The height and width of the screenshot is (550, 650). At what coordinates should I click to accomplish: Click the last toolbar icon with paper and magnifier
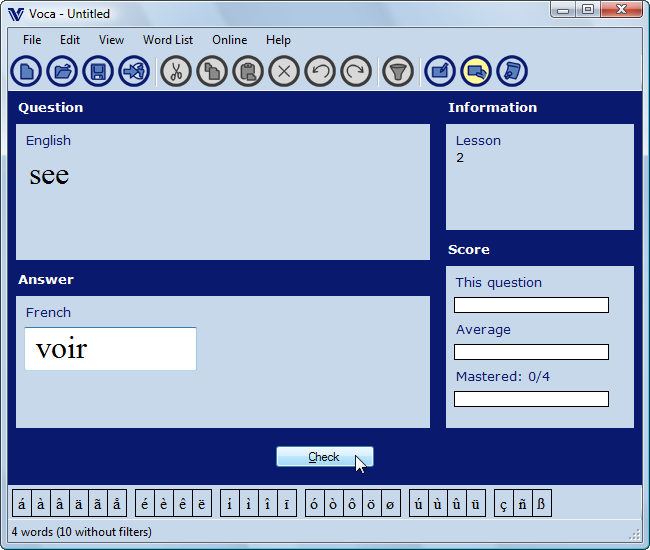coord(512,71)
